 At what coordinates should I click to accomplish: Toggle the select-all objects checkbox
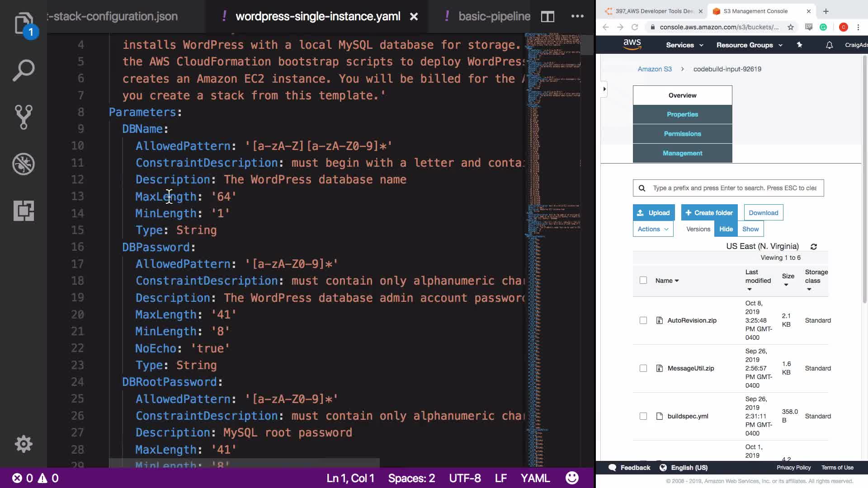click(x=643, y=280)
